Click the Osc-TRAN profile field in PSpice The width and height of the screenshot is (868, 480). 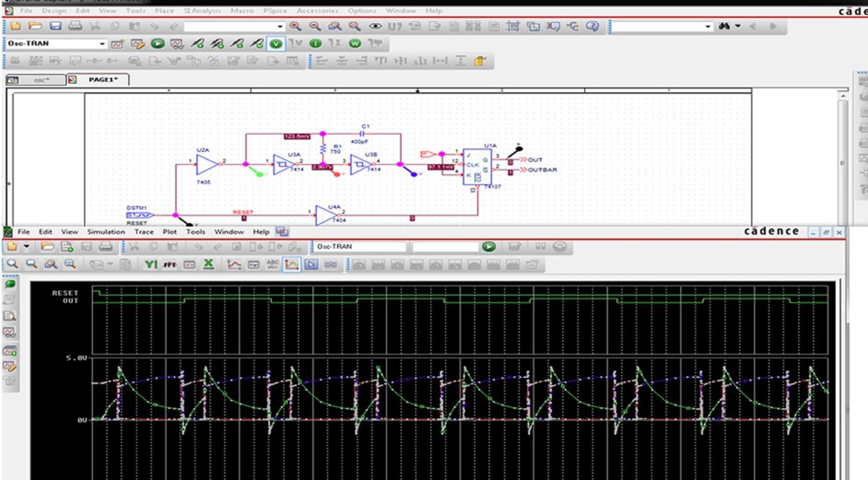tap(359, 247)
